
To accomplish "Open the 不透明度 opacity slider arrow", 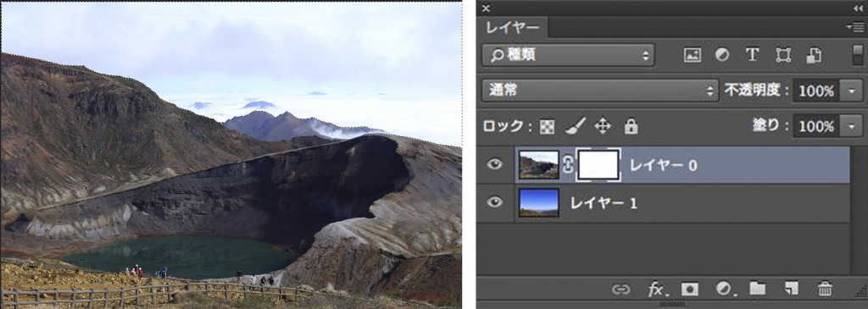I will 851,91.
